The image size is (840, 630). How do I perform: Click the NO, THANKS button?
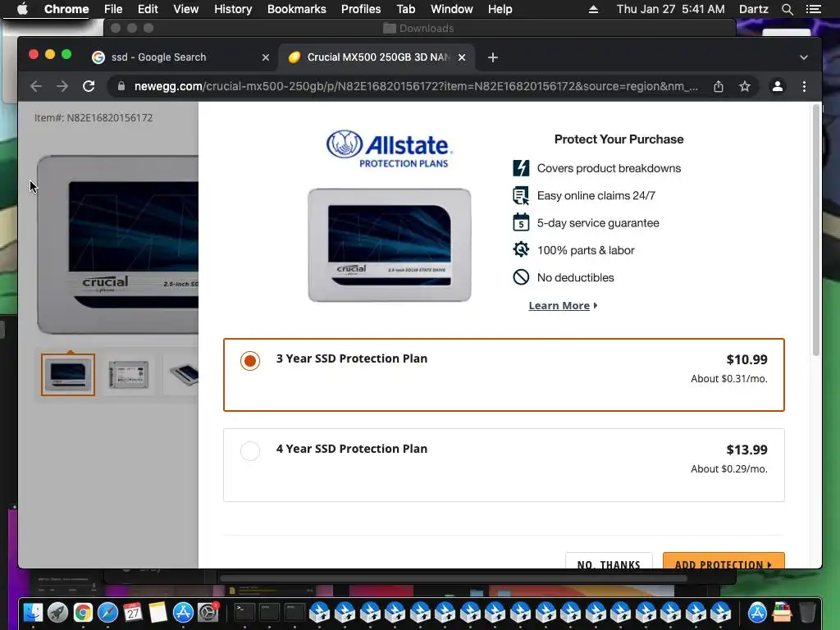(609, 561)
